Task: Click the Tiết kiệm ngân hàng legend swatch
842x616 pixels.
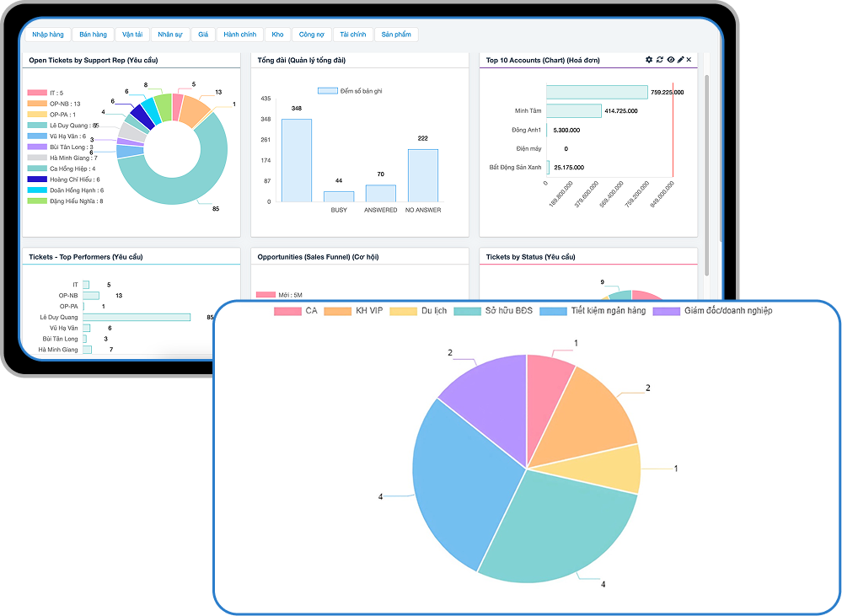Action: click(x=552, y=311)
